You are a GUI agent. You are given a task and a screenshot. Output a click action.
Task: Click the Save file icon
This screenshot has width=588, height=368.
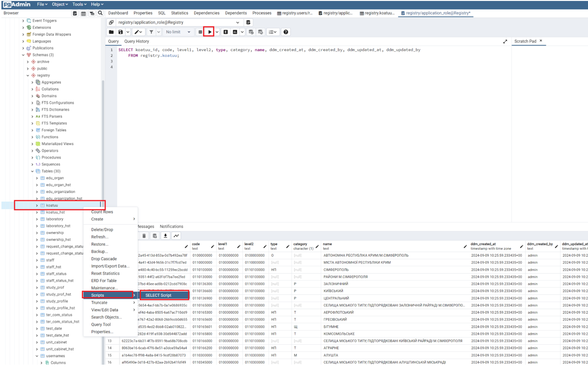tap(120, 32)
